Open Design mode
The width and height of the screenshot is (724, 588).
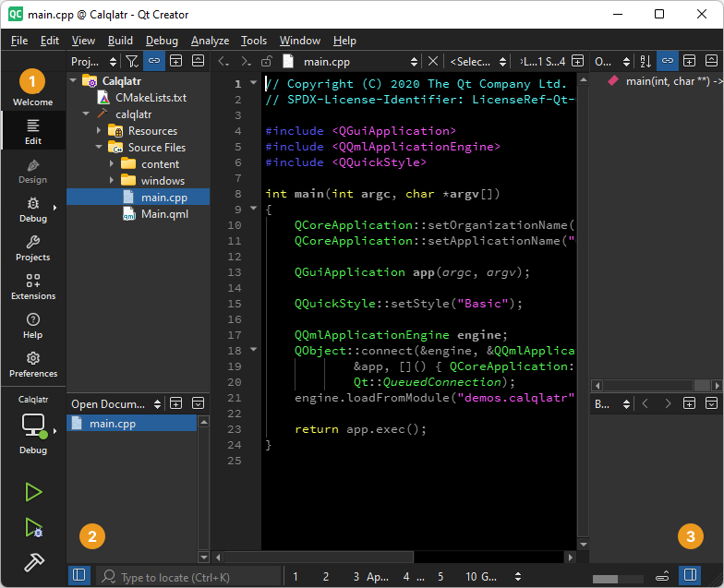tap(33, 172)
